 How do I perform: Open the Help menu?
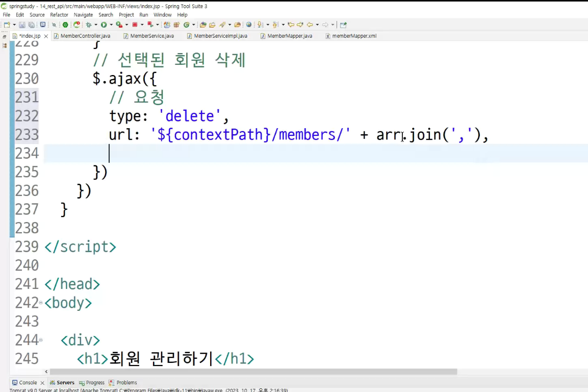(x=182, y=15)
